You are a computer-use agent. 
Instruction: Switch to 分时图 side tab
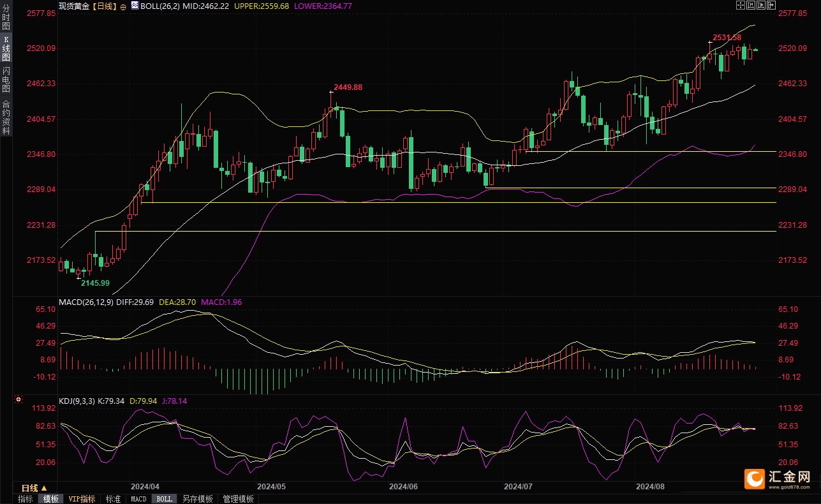[x=6, y=17]
